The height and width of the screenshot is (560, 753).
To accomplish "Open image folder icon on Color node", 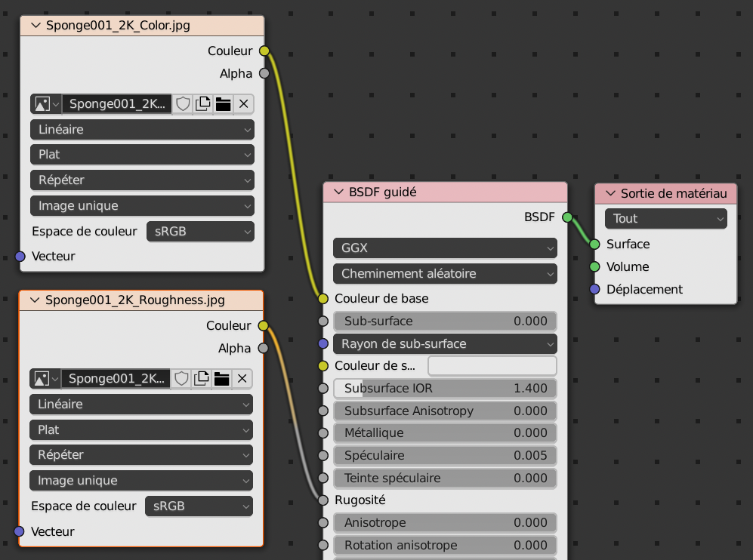I will tap(223, 104).
